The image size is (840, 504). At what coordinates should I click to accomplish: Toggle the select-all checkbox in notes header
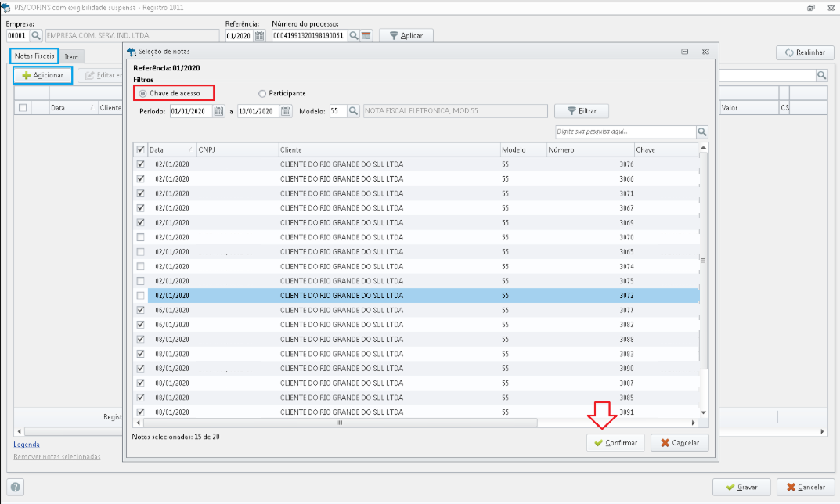coord(141,149)
